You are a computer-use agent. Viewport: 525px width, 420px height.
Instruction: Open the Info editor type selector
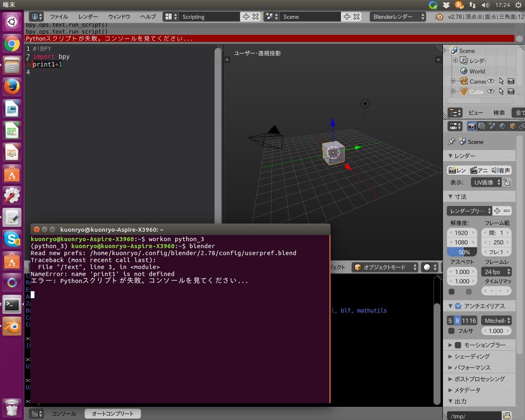[37, 16]
